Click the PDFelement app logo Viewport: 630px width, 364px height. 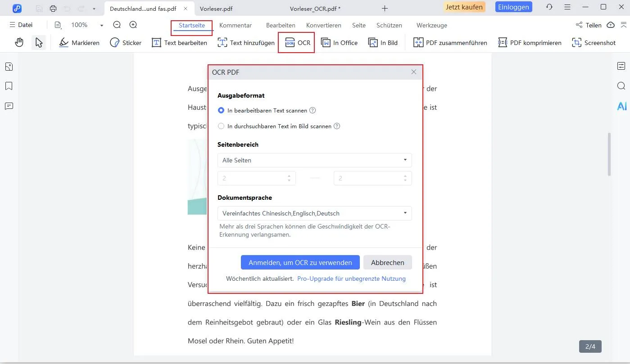tap(17, 8)
